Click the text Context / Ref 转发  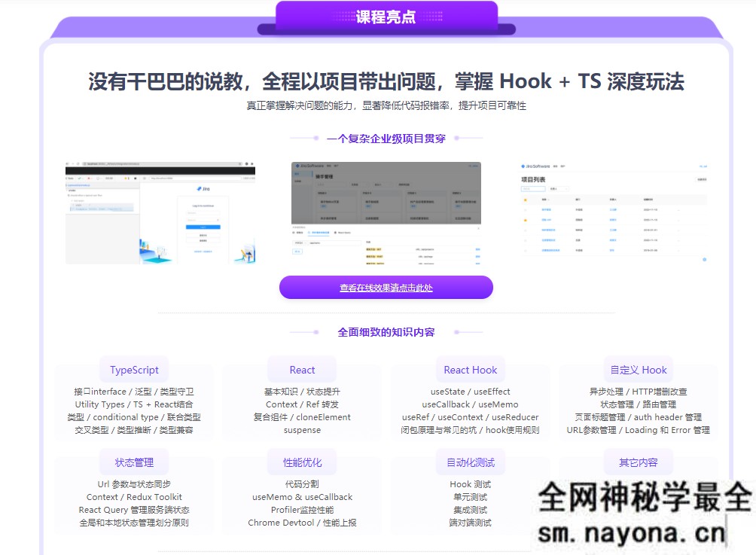click(302, 404)
